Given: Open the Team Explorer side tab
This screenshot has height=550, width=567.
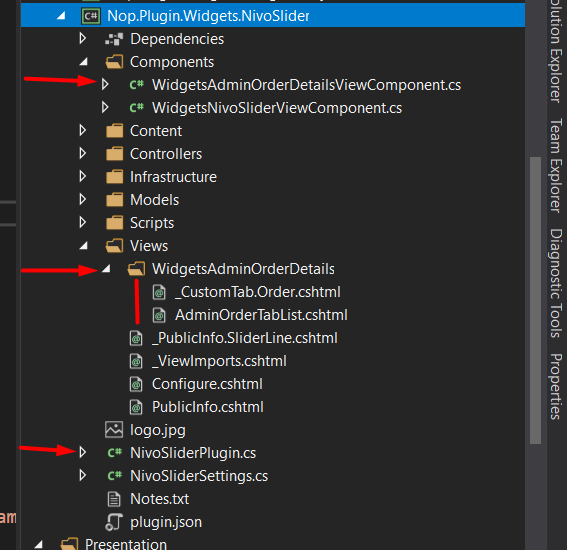Looking at the screenshot, I should click(556, 165).
